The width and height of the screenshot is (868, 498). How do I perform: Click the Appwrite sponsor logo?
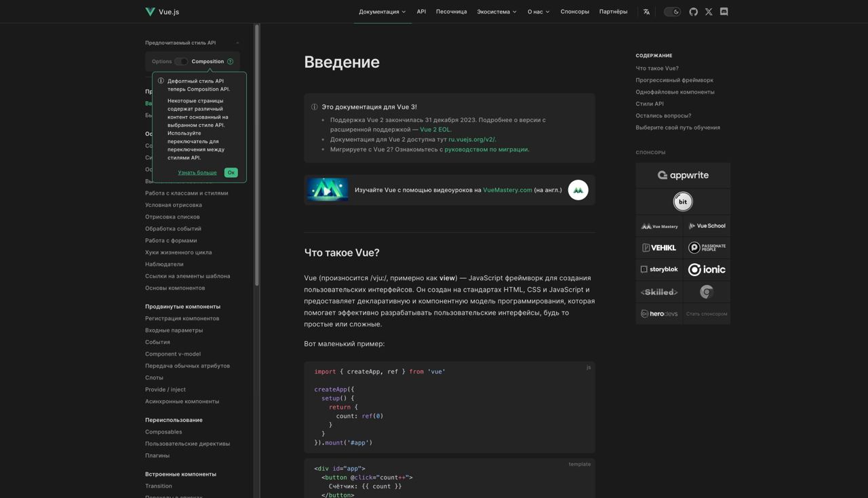[683, 175]
